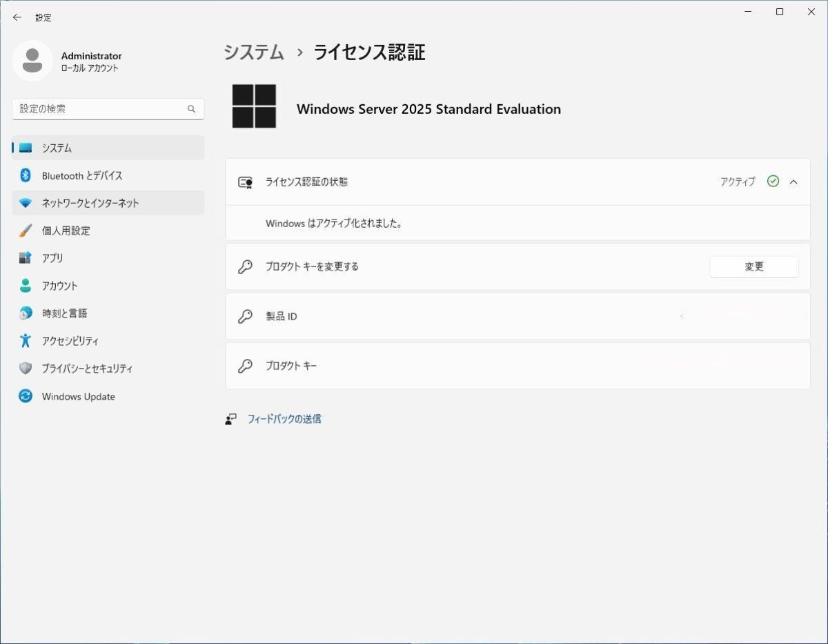Viewport: 828px width, 644px height.
Task: Click the search magnifier icon
Action: click(192, 109)
